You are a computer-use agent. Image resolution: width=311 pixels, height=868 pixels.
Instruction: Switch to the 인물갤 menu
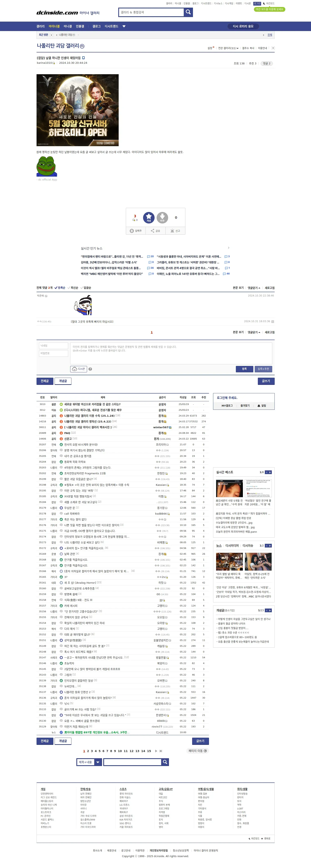pos(80,26)
